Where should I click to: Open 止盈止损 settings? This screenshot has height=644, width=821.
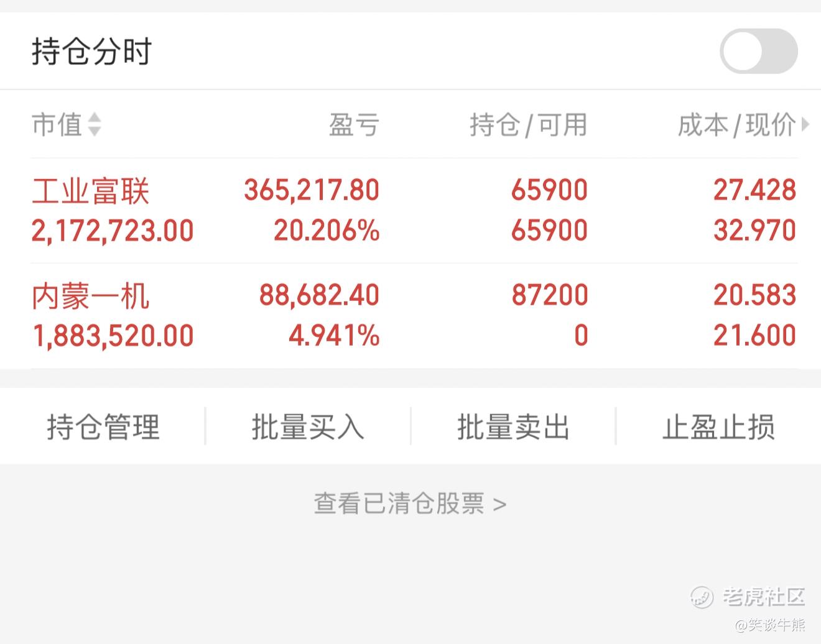click(718, 427)
